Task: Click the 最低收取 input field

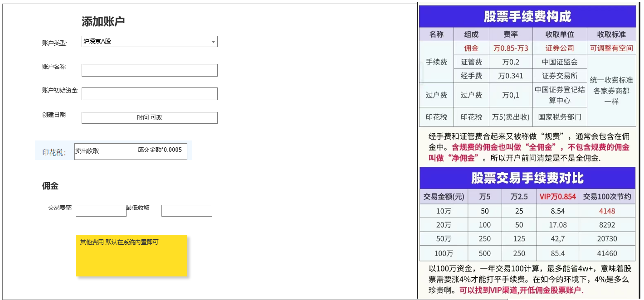Action: [186, 211]
